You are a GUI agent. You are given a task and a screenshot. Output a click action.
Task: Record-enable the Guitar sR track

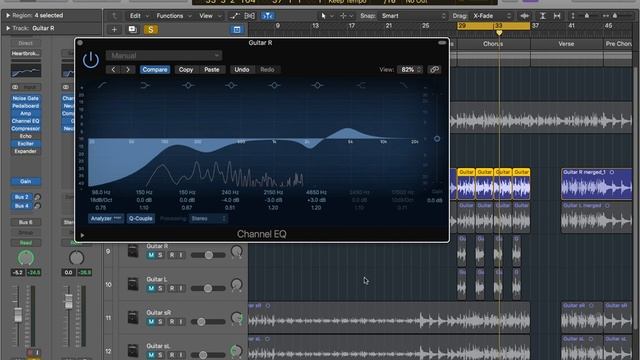pyautogui.click(x=172, y=322)
